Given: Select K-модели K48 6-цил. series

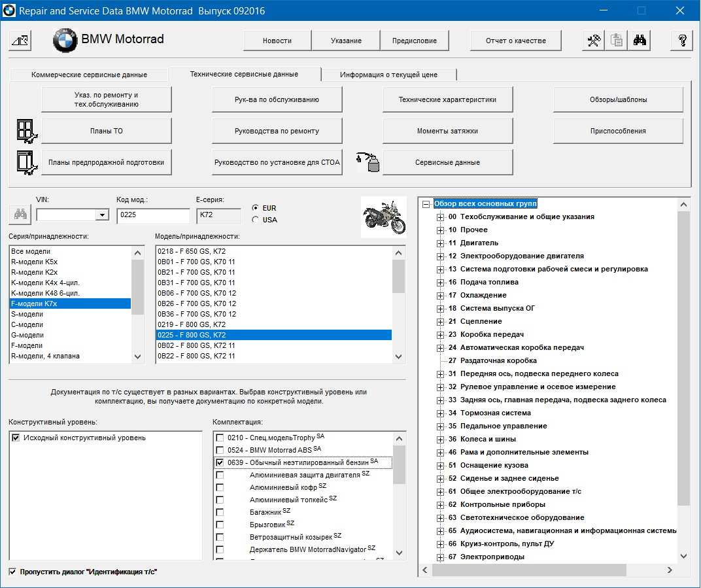Looking at the screenshot, I should (x=70, y=293).
